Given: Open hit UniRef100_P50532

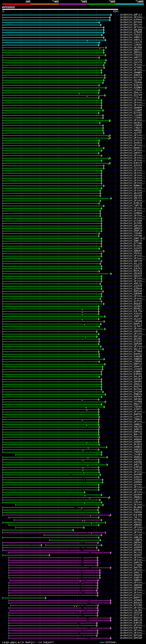Looking at the screenshot, I should click(131, 254).
